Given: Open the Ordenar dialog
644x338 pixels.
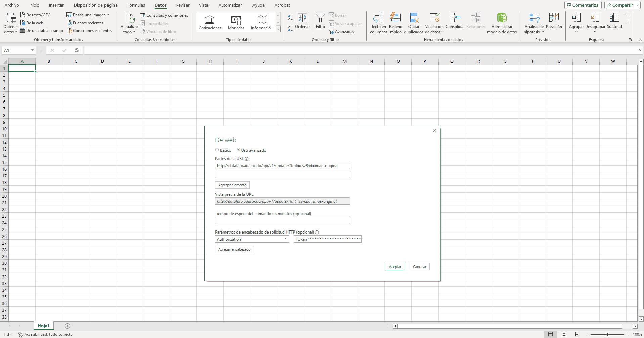Looking at the screenshot, I should 303,21.
